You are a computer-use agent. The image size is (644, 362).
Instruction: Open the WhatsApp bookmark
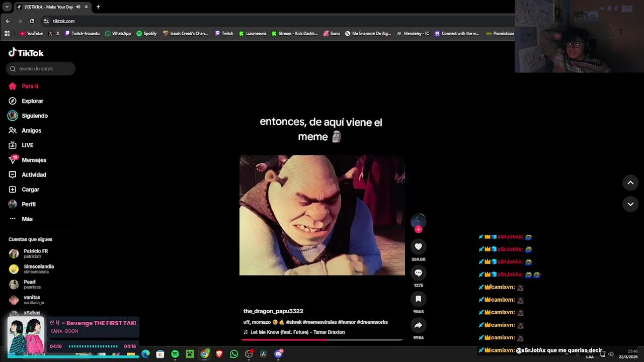118,34
